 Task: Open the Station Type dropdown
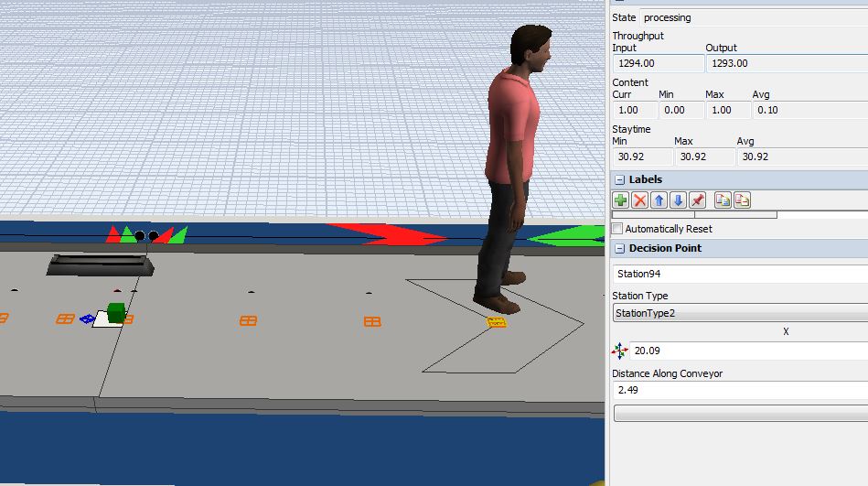pyautogui.click(x=739, y=313)
